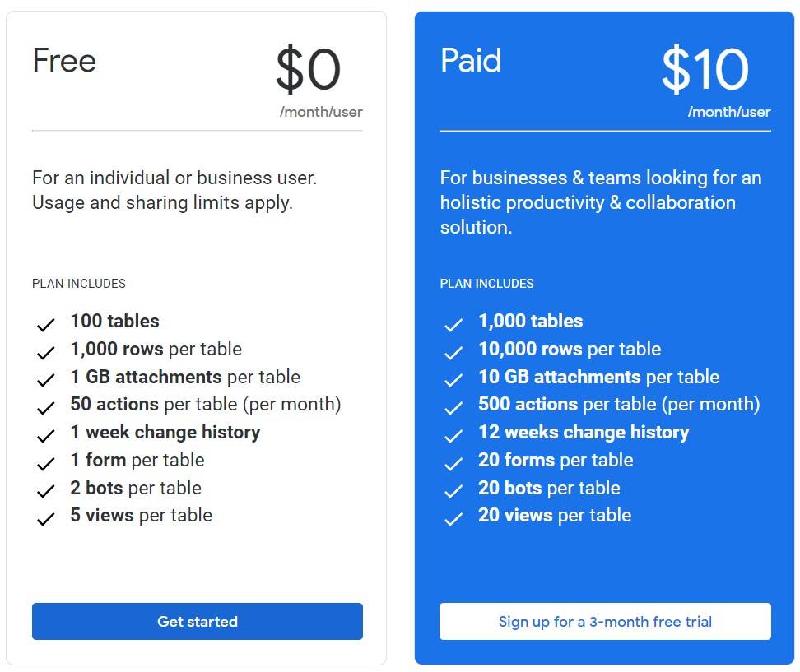Click the checkmark beside 500 actions

(x=453, y=407)
